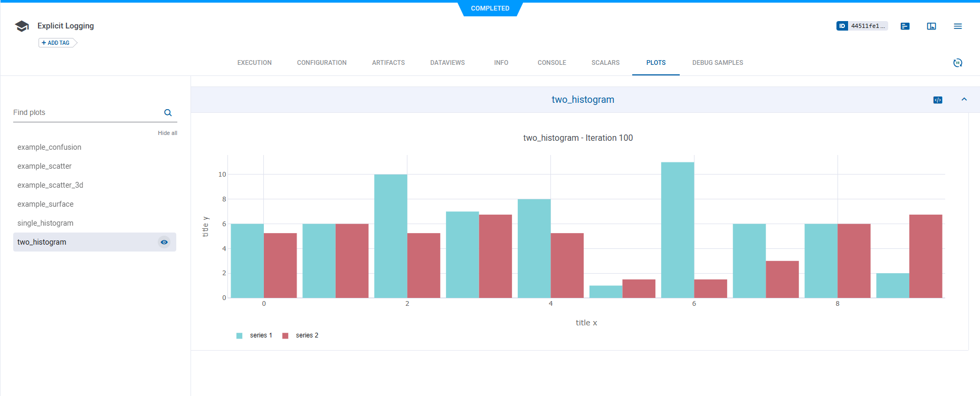Toggle series 2 in the chart legend

307,335
